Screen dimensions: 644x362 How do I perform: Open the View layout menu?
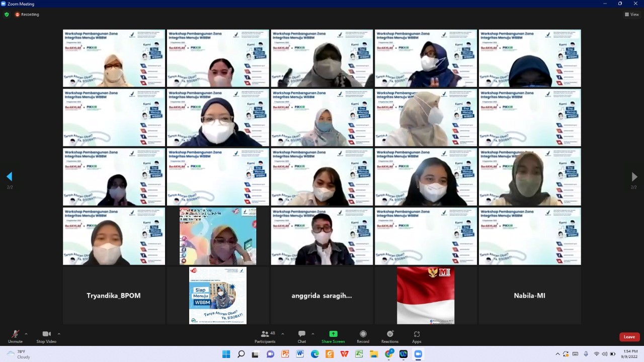(631, 15)
